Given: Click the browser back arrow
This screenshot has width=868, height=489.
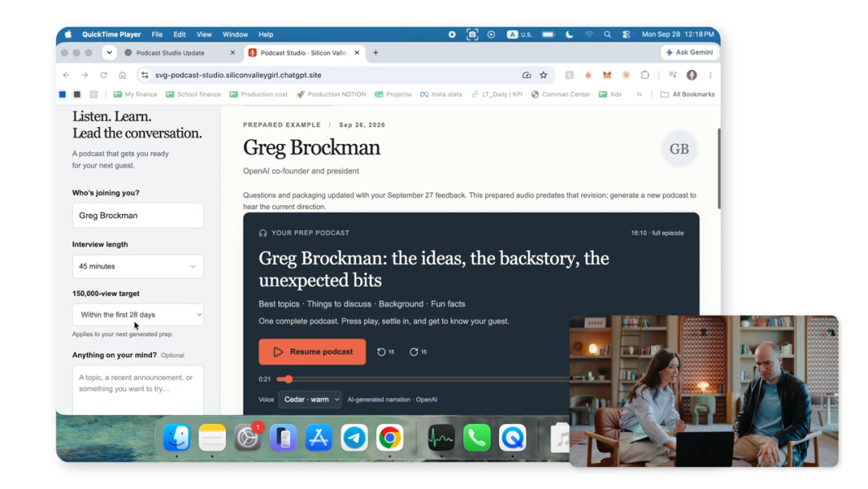Looking at the screenshot, I should point(67,75).
